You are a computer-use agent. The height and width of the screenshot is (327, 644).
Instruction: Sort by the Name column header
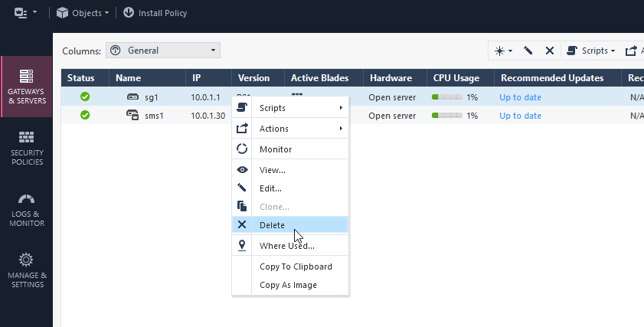(x=146, y=78)
